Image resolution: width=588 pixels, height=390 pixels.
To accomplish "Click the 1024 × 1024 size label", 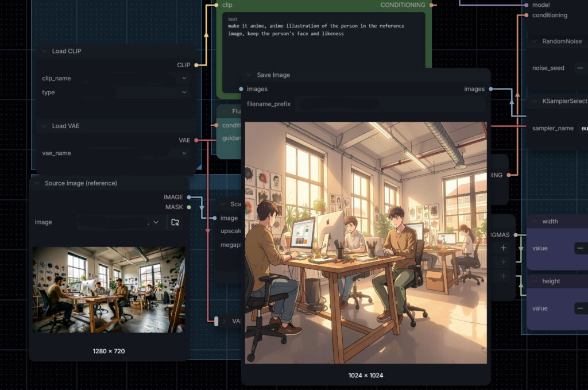I will click(366, 376).
